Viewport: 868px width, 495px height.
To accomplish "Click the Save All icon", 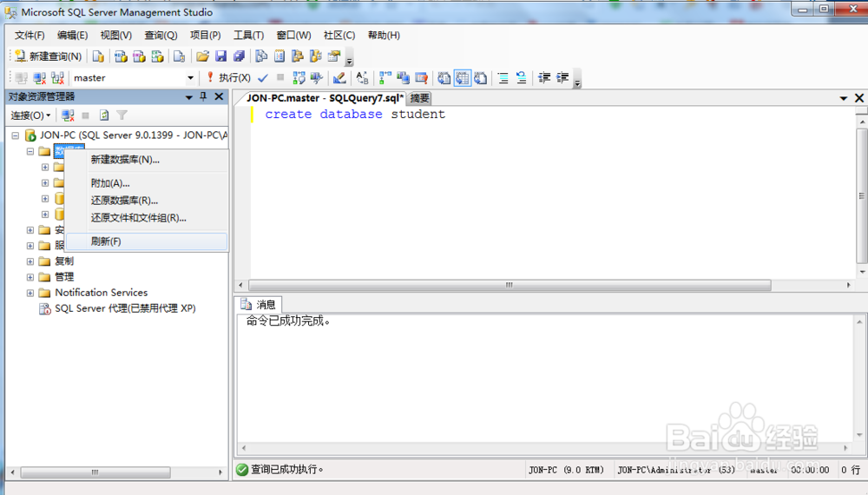I will pyautogui.click(x=240, y=56).
